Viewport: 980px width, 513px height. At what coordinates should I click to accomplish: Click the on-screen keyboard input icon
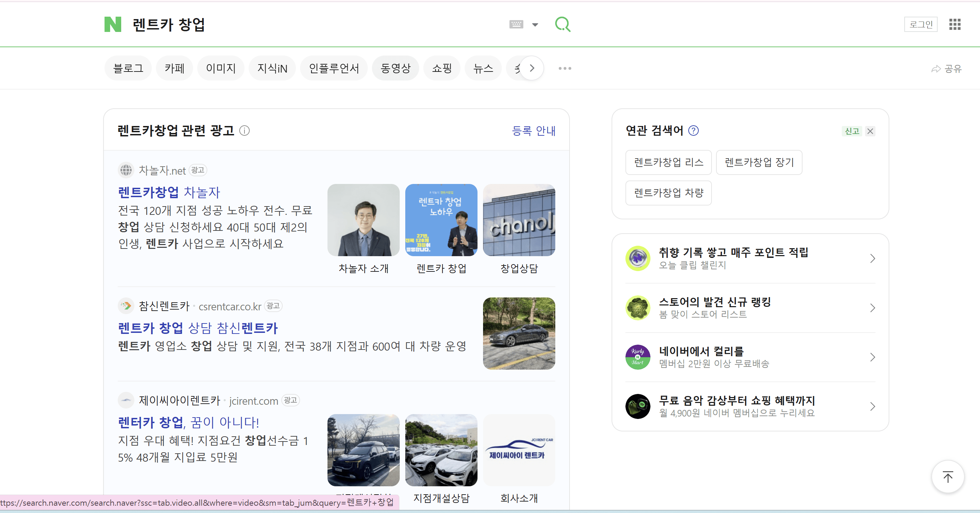tap(516, 24)
